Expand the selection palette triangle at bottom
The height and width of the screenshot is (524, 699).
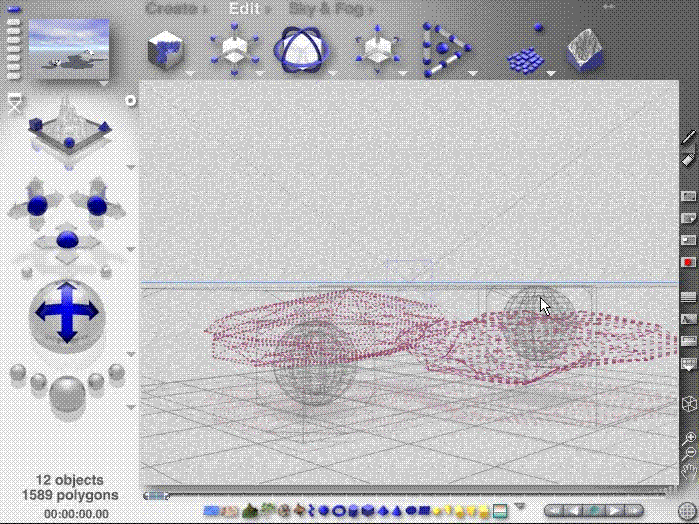click(x=519, y=506)
